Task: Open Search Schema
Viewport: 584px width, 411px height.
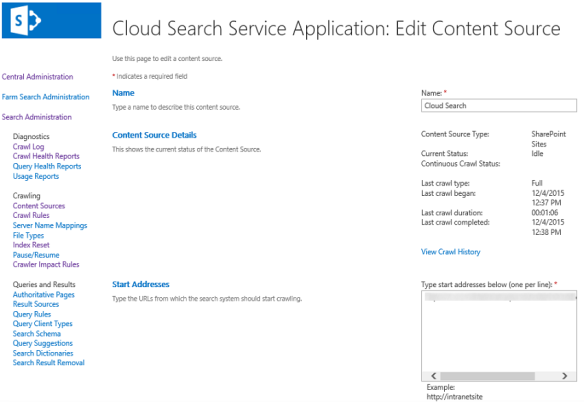Action: pyautogui.click(x=36, y=334)
